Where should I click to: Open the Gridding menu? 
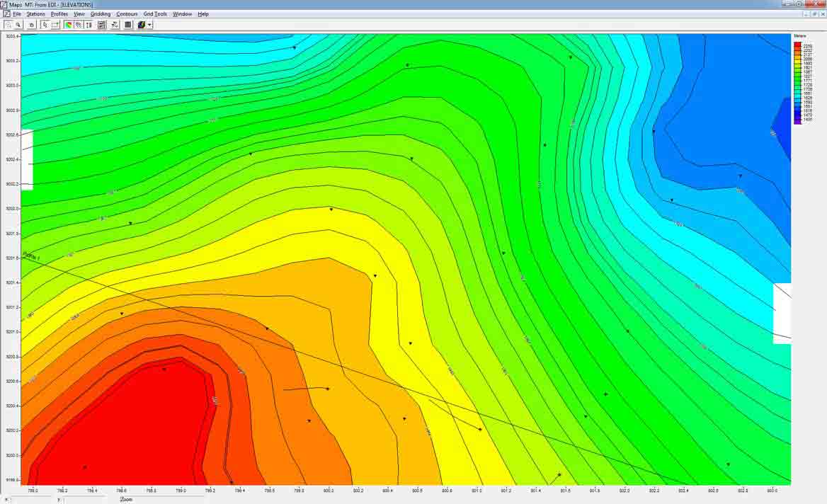point(100,13)
